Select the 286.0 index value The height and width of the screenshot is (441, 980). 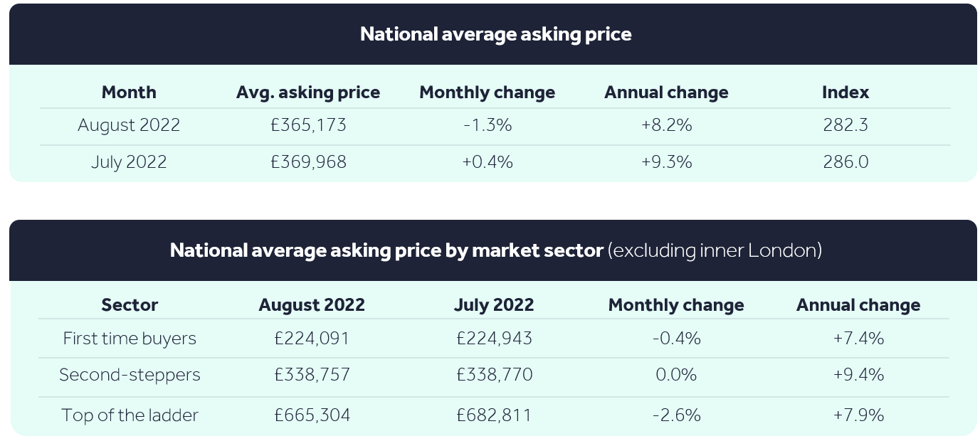click(x=845, y=162)
